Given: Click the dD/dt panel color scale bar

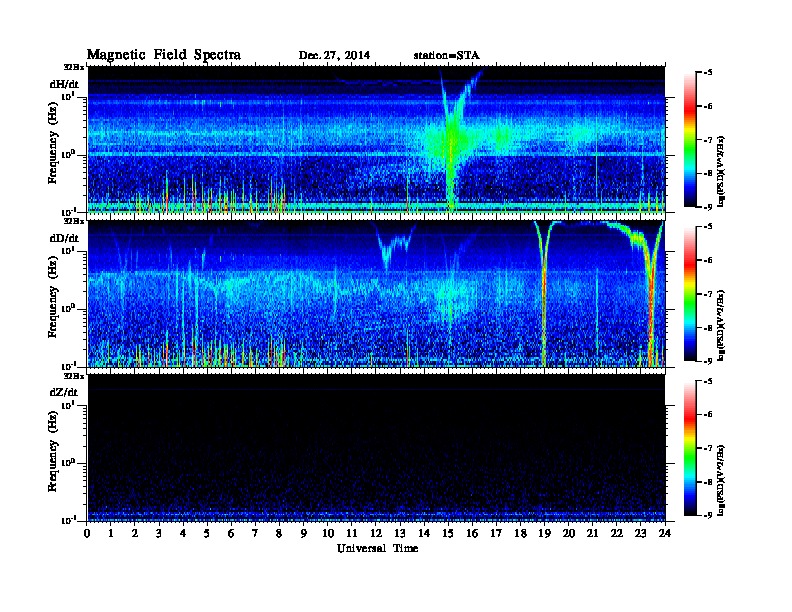Looking at the screenshot, I should pos(690,293).
